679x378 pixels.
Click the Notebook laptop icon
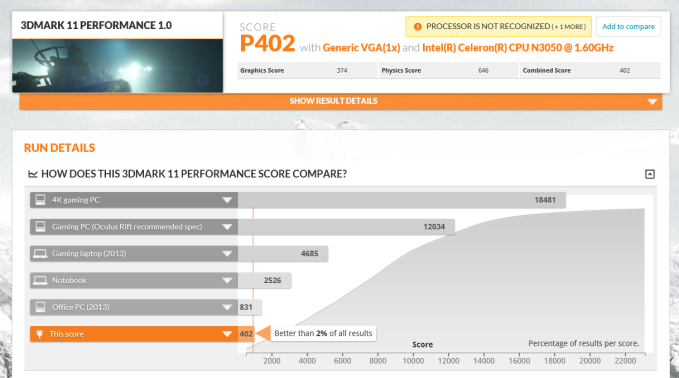[40, 281]
